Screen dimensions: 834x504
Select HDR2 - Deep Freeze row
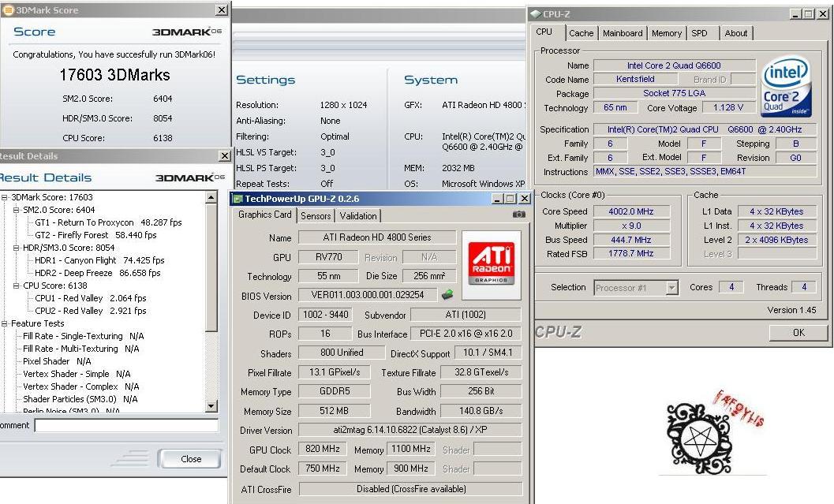click(97, 273)
